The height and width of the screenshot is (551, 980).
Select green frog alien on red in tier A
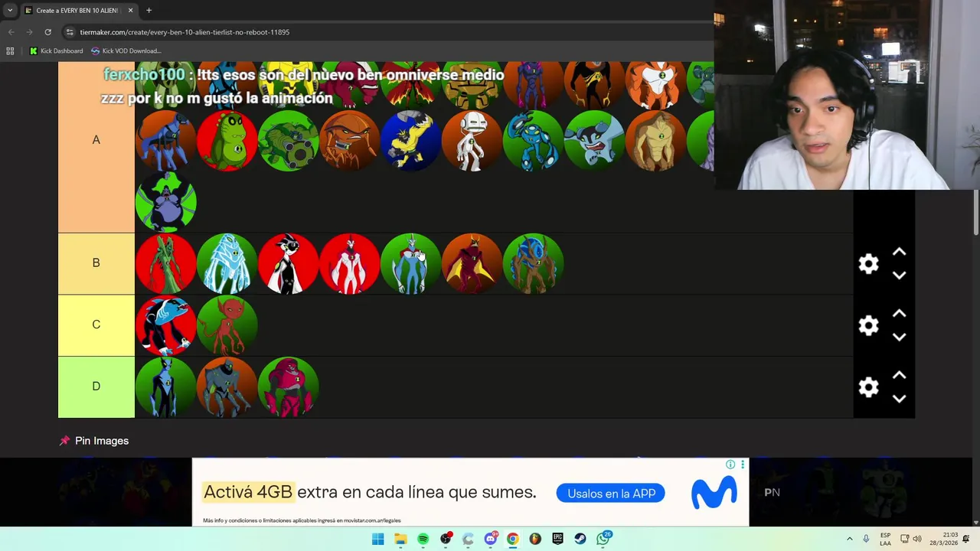227,140
